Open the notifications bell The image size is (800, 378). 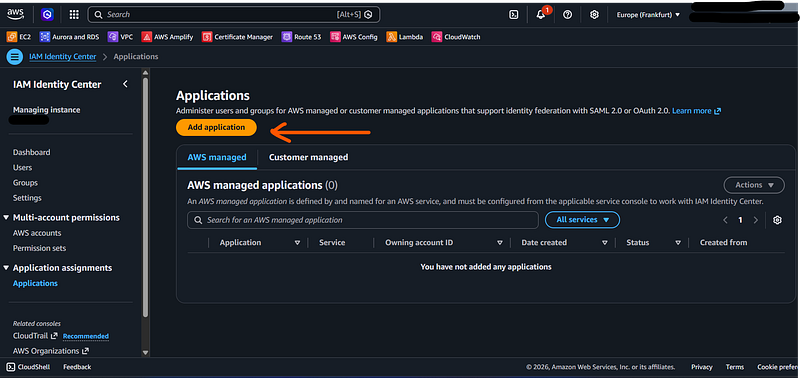click(541, 15)
